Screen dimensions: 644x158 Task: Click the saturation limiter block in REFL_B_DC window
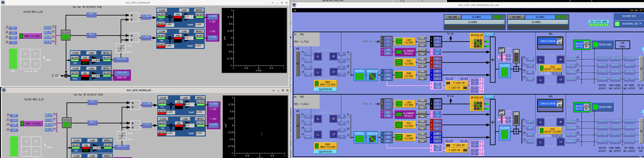coord(122,136)
